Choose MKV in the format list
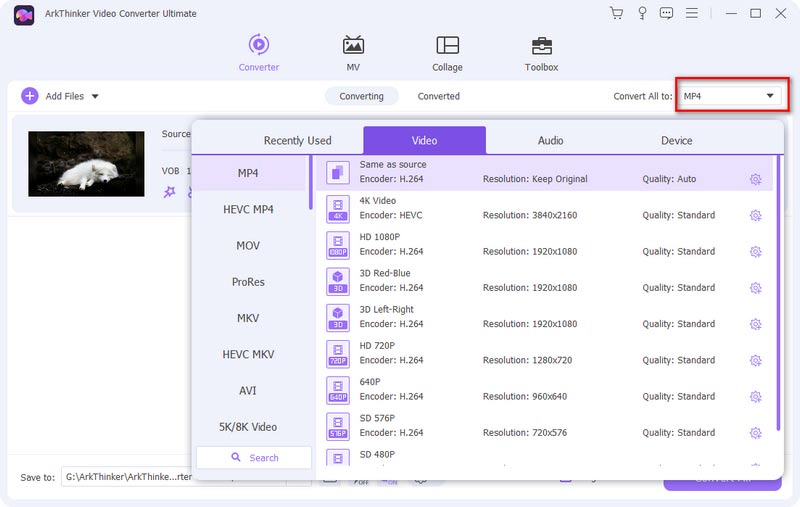Screen dimensions: 800x507 point(248,318)
